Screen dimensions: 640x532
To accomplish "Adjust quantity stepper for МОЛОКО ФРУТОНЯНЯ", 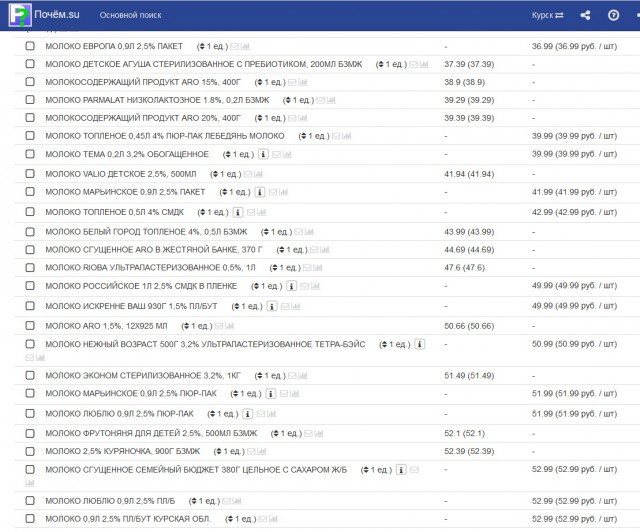I will (275, 434).
